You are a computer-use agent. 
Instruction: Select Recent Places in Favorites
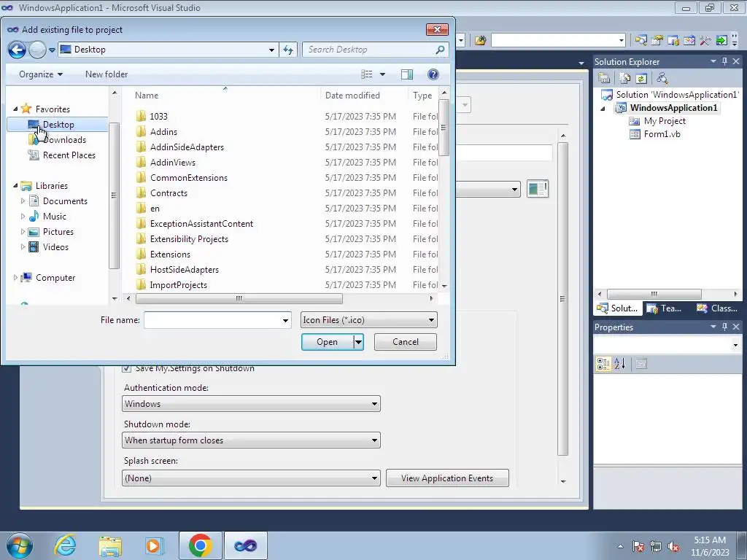click(x=69, y=155)
